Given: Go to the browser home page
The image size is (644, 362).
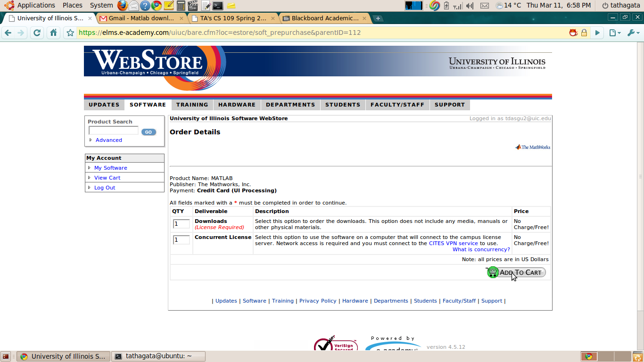Looking at the screenshot, I should pyautogui.click(x=54, y=33).
